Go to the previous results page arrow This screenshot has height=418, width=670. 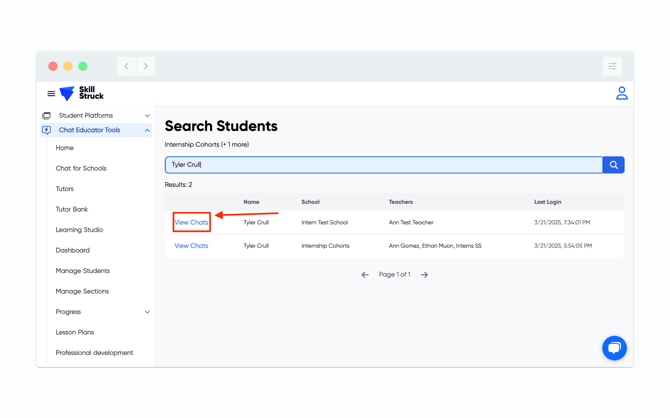(x=365, y=275)
